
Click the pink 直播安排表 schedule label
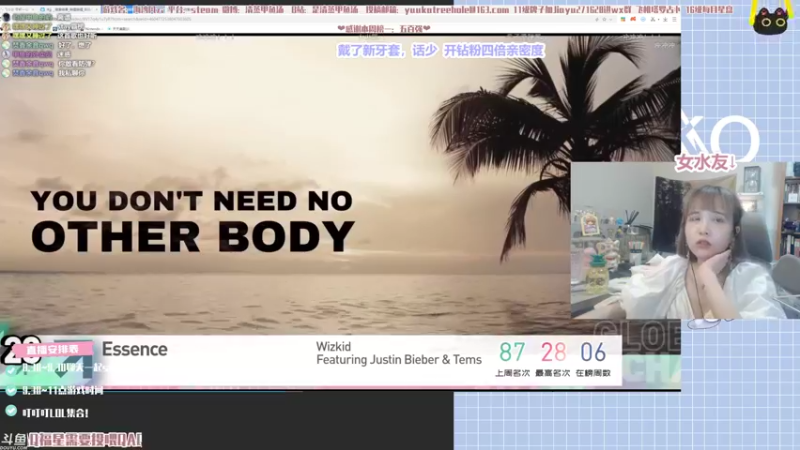tap(53, 349)
